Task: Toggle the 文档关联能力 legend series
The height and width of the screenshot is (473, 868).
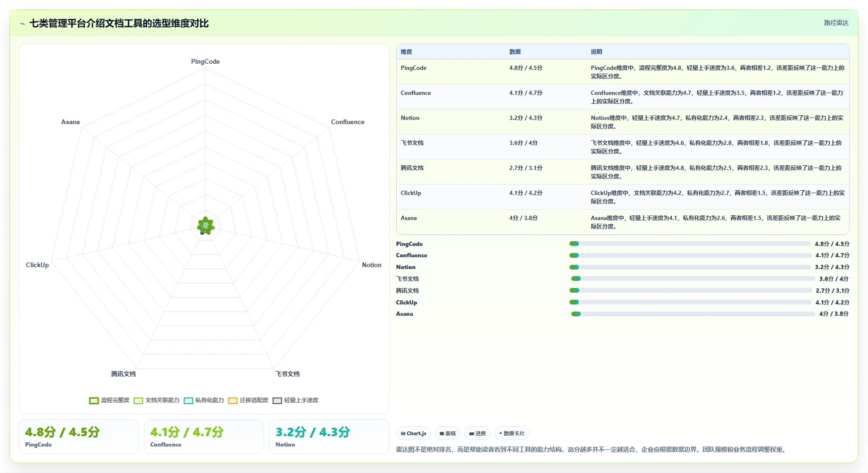Action: (x=157, y=400)
